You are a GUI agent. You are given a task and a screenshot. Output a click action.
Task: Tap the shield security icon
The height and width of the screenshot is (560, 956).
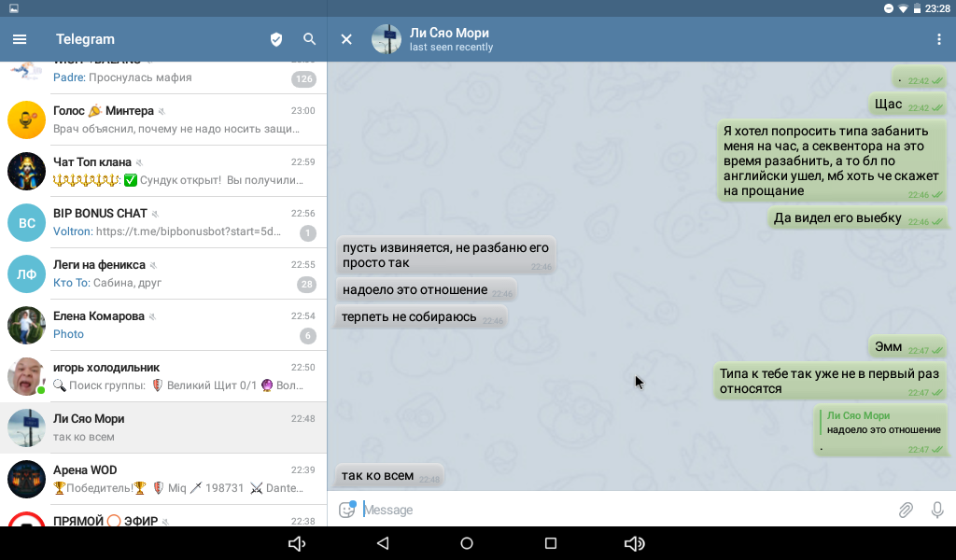(x=276, y=39)
